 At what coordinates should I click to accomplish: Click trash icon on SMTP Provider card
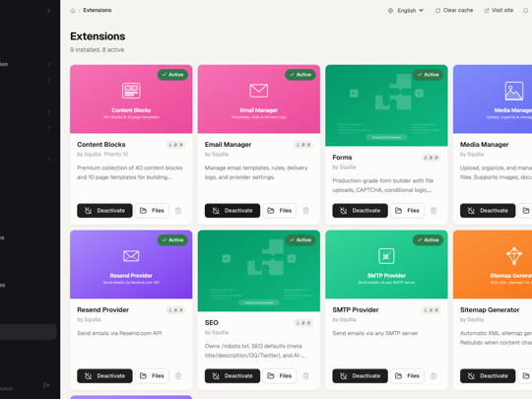[x=433, y=376]
